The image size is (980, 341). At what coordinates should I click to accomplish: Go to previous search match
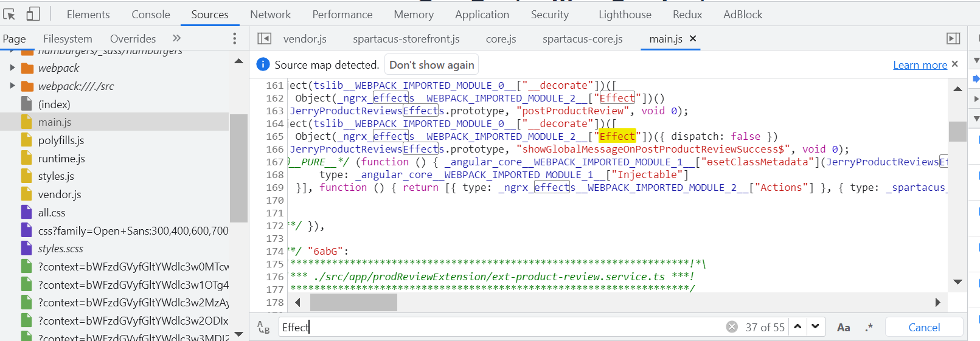(x=798, y=326)
